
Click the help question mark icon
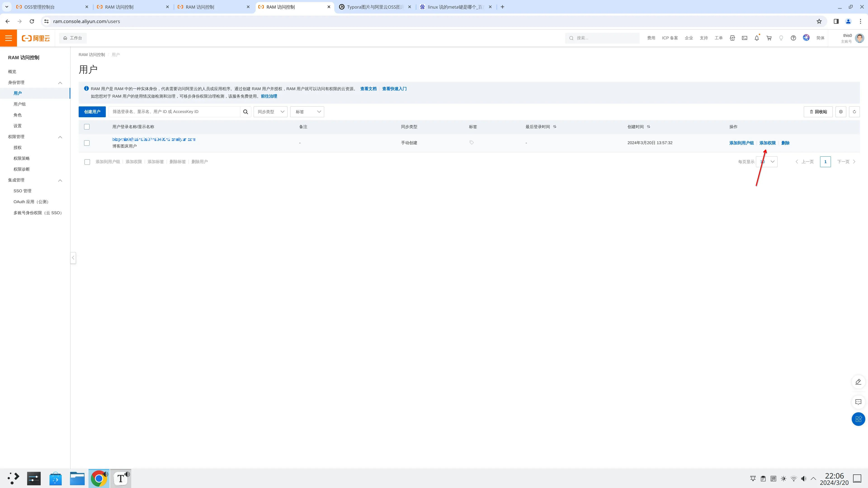tap(793, 38)
